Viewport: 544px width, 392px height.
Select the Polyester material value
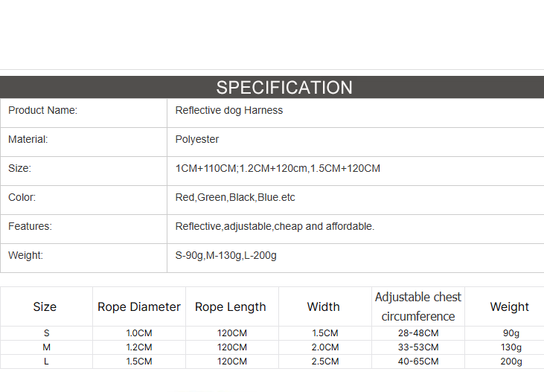pyautogui.click(x=197, y=139)
